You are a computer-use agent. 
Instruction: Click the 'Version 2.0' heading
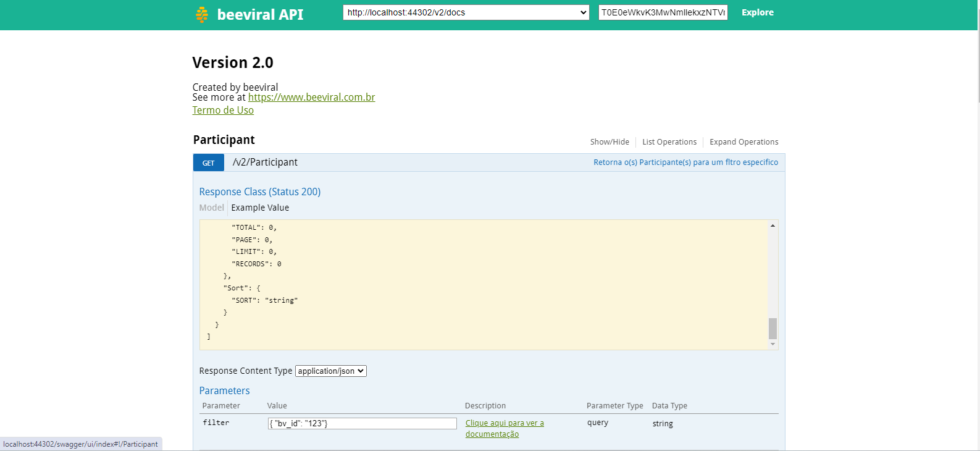click(x=233, y=62)
